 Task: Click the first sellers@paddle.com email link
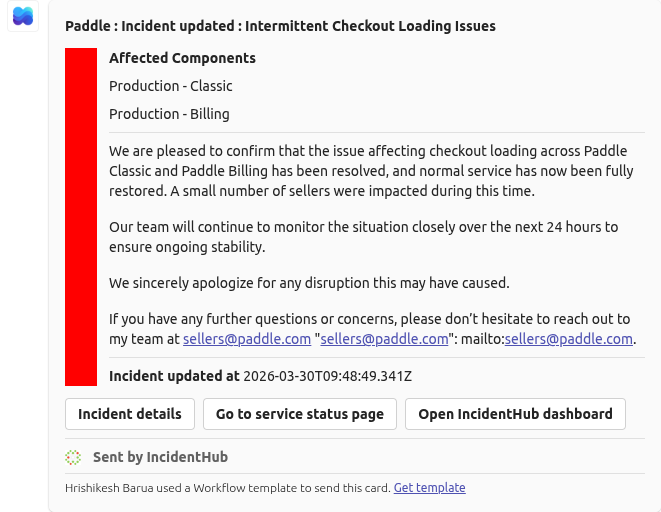point(247,339)
